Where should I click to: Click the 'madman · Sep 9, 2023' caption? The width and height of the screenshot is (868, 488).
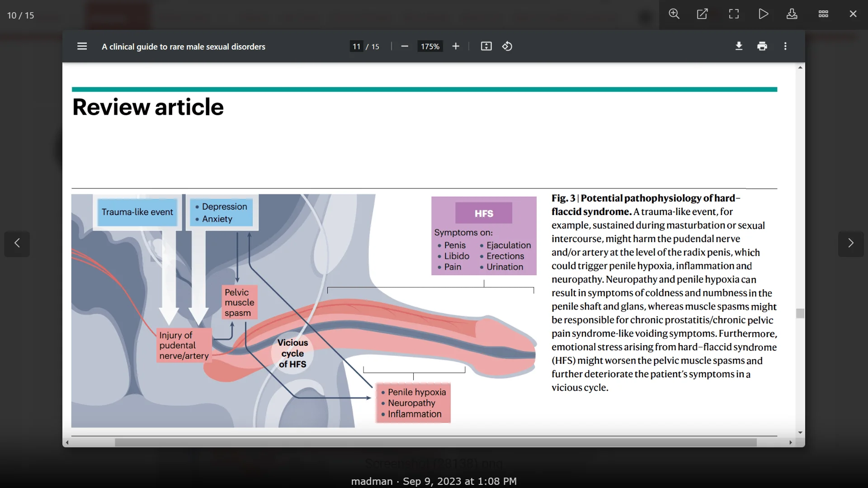434,481
